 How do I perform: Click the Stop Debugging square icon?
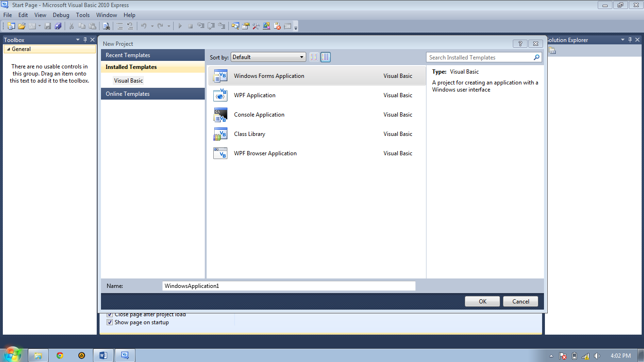(190, 26)
